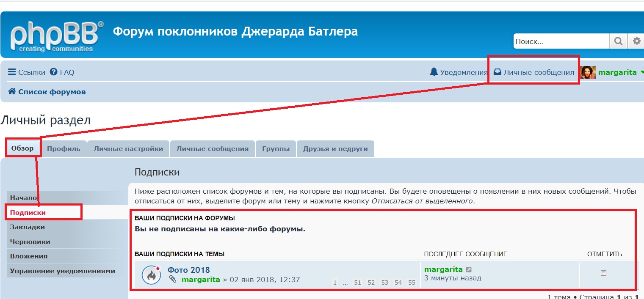This screenshot has height=299, width=644.
Task: Check the Отметить checkbox for Фото 2018
Action: (603, 273)
